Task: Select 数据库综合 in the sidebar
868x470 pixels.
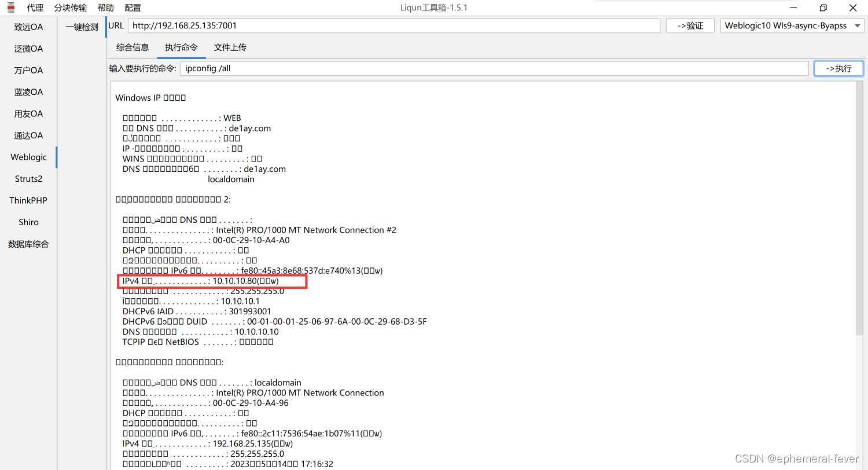Action: point(28,244)
